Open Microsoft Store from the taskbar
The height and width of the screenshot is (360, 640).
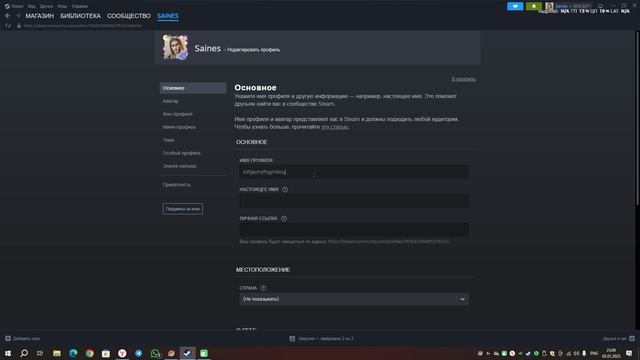(106, 353)
